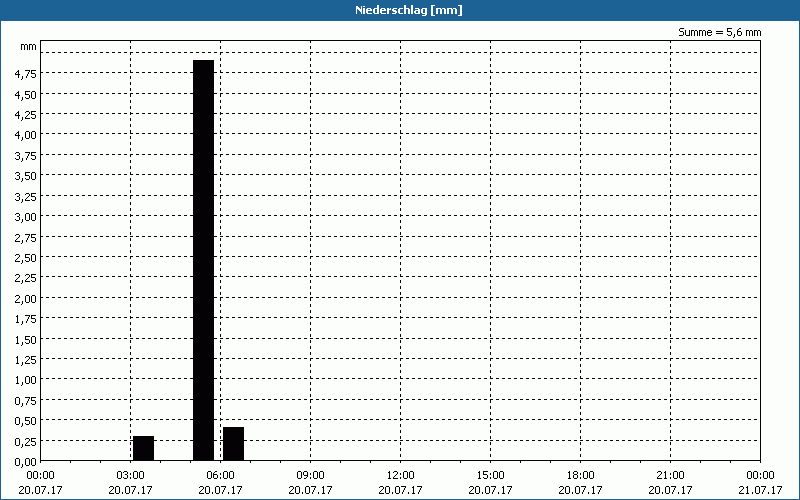The height and width of the screenshot is (500, 800).
Task: Click the 4,75 y-axis label
Action: coord(26,74)
